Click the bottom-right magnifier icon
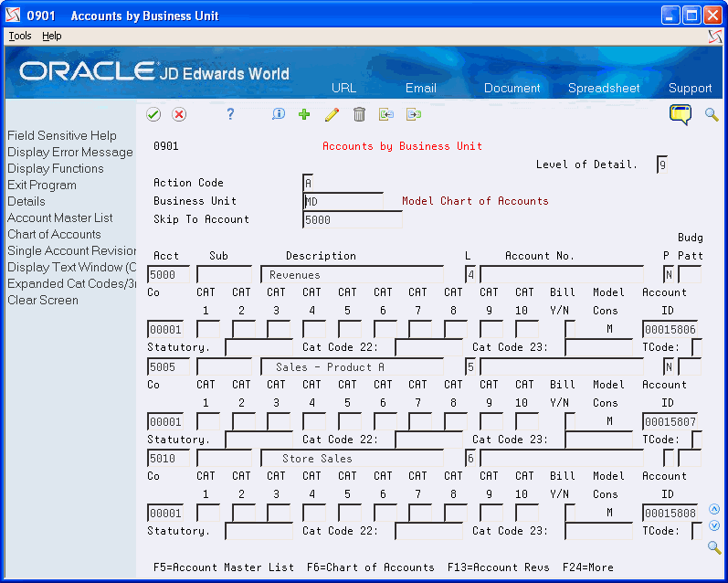This screenshot has height=583, width=728. coord(714,547)
